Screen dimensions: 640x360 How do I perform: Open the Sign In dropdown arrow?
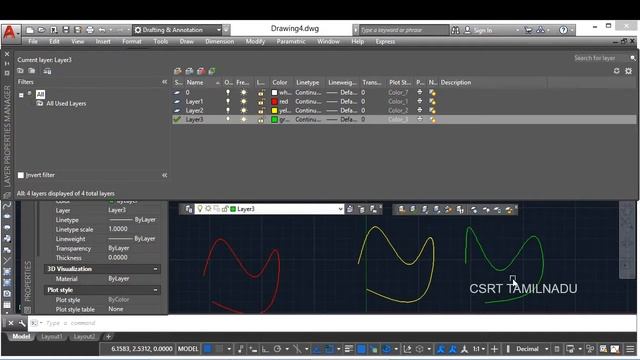click(x=518, y=30)
